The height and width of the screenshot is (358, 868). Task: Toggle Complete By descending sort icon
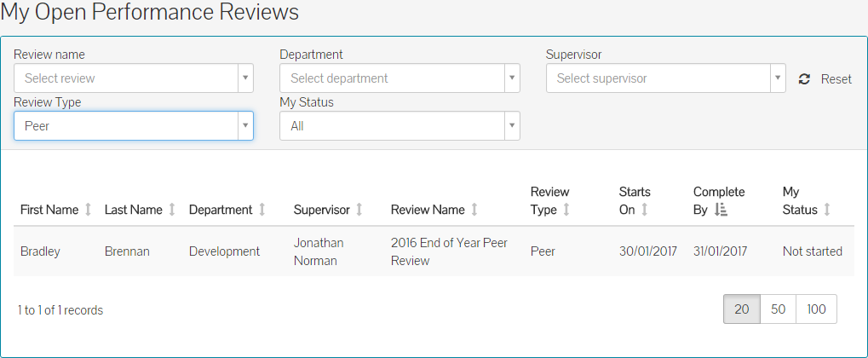tap(721, 210)
